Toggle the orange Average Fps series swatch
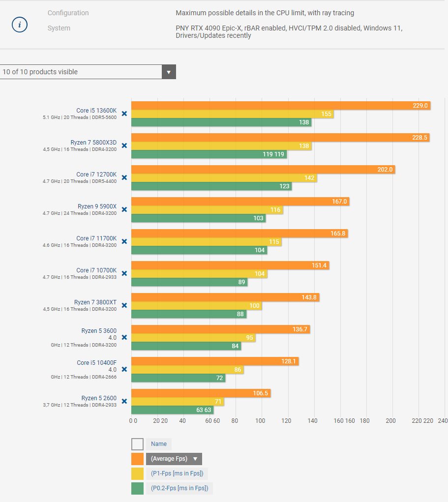This screenshot has width=448, height=502. tap(137, 459)
